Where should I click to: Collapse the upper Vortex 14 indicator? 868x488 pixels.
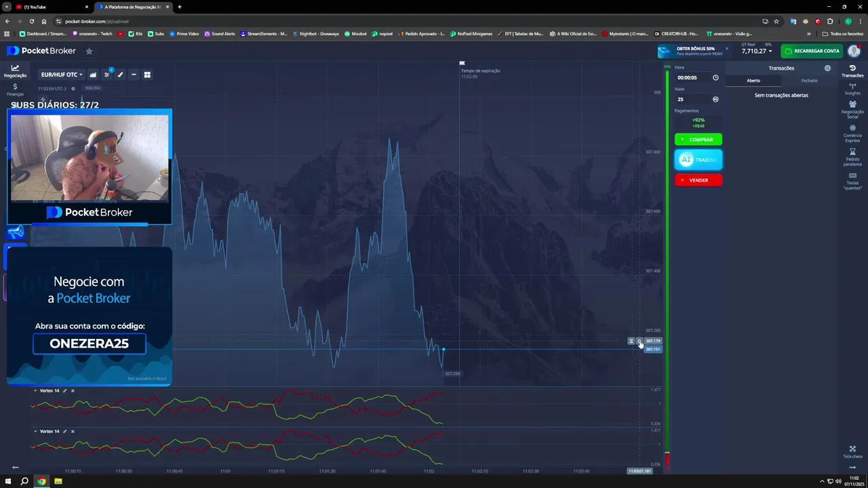[x=35, y=390]
